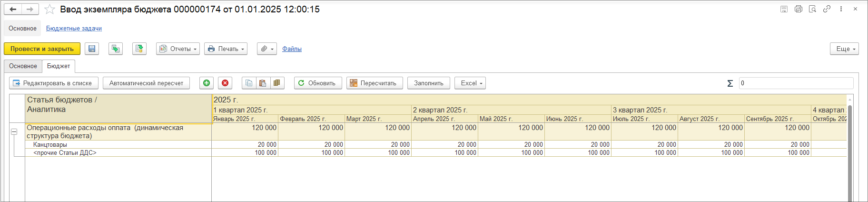Expand the Excel dropdown
Viewport: 868px width, 202px height.
[471, 83]
